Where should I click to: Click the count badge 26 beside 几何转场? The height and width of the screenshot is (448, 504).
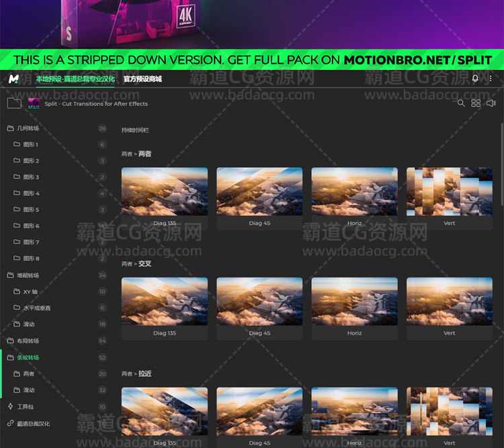(102, 128)
